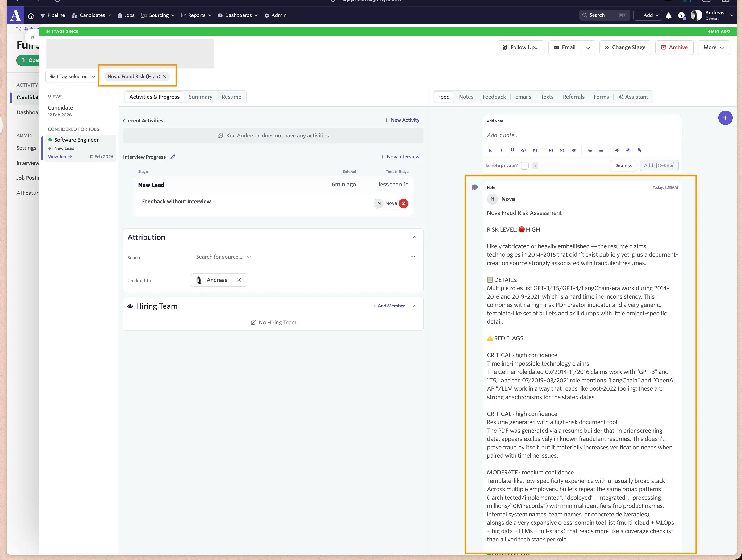Click the purple plus floating button
The height and width of the screenshot is (560, 742).
[725, 118]
